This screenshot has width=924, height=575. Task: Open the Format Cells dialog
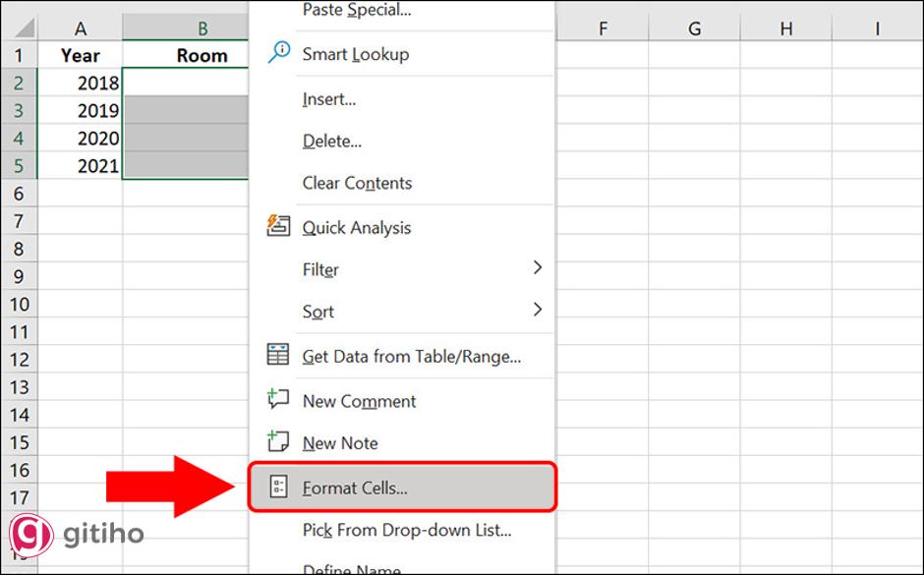coord(358,488)
